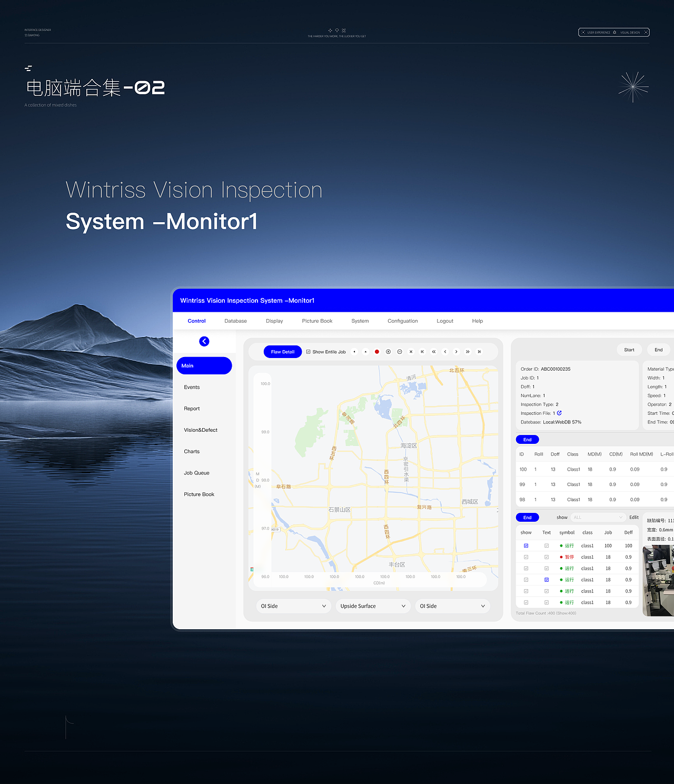Click the Order ID ABC00100235 text
The height and width of the screenshot is (784, 674).
tap(546, 369)
